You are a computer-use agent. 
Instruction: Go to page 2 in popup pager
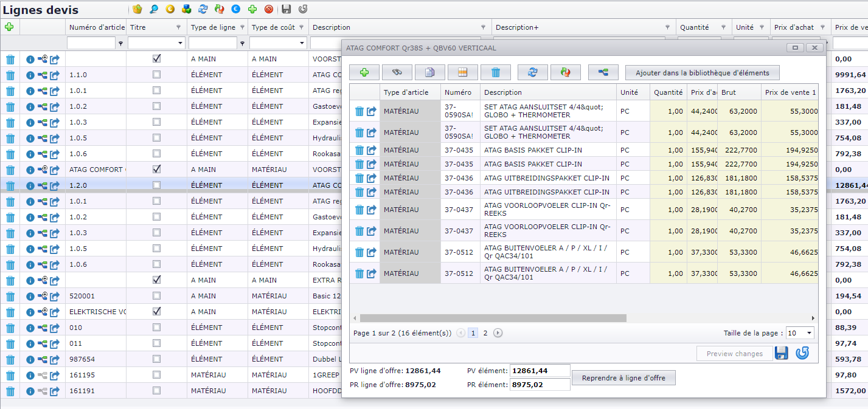tap(485, 333)
